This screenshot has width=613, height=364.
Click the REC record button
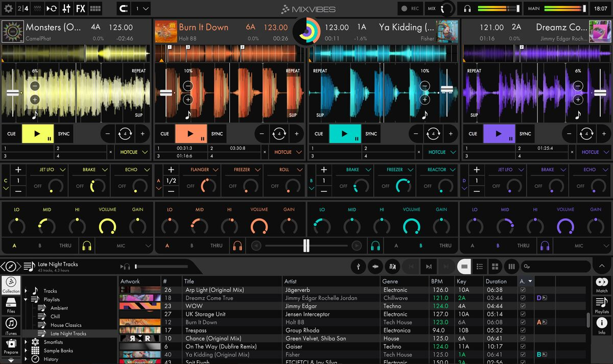point(410,9)
